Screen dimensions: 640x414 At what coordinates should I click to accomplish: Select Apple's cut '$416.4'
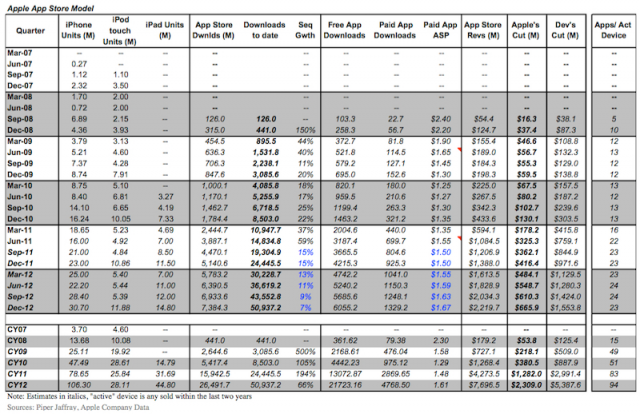pyautogui.click(x=527, y=263)
